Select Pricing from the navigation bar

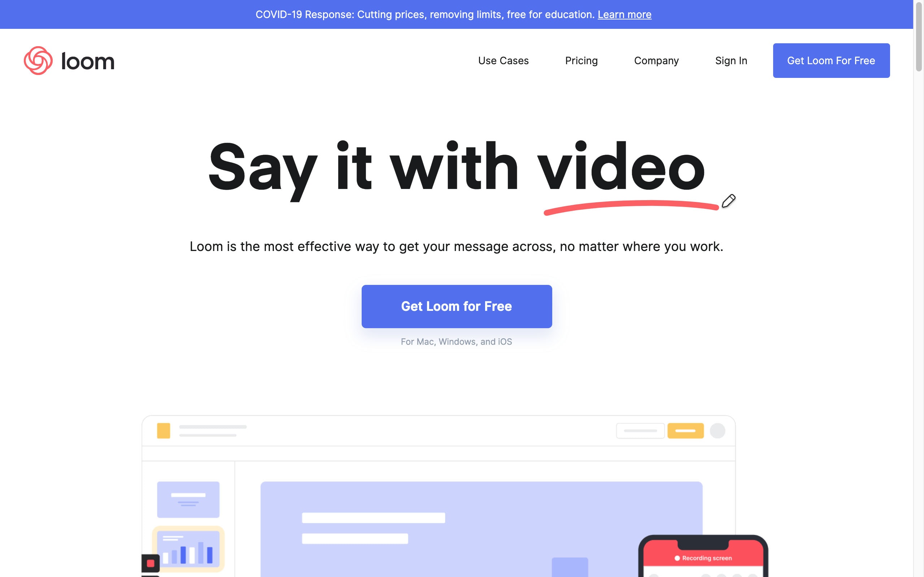point(581,61)
